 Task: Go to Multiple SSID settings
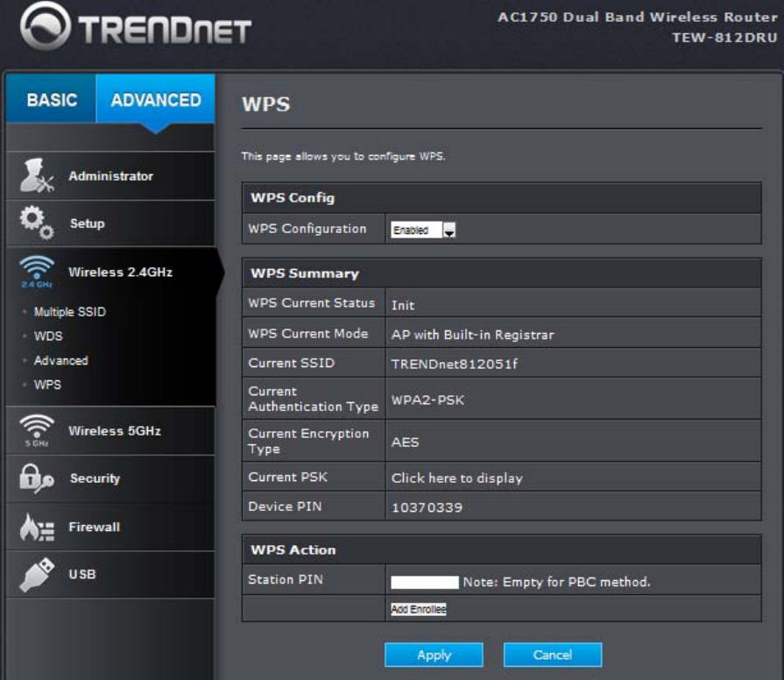point(69,312)
